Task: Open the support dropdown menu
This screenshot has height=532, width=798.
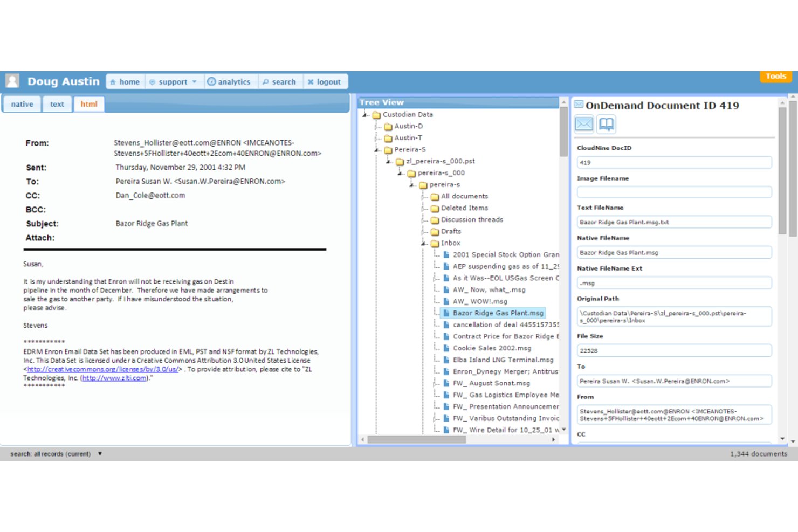Action: coord(174,82)
